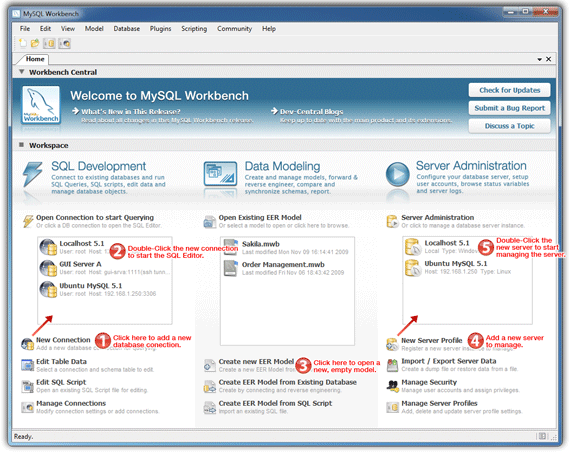The height and width of the screenshot is (455, 570).
Task: Click the Sakila.mwb file name
Action: point(261,244)
